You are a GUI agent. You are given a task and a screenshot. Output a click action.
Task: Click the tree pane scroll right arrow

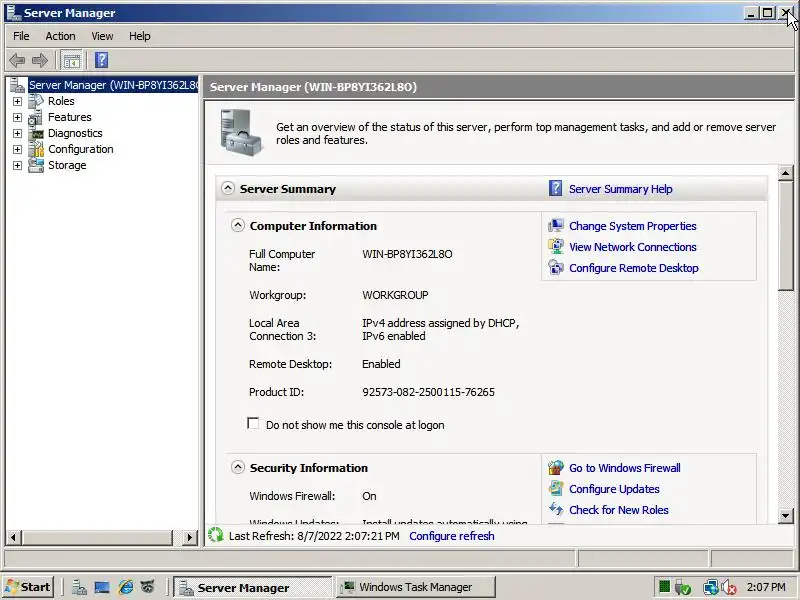(x=190, y=537)
